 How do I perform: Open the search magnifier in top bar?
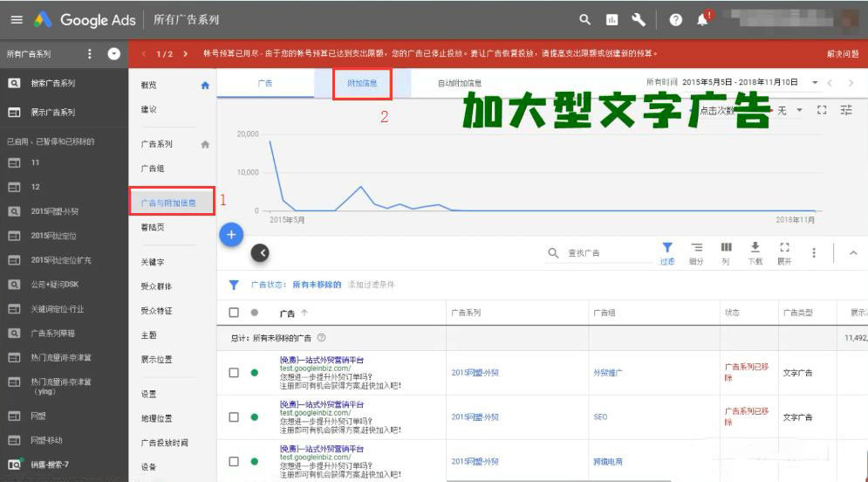(x=584, y=20)
